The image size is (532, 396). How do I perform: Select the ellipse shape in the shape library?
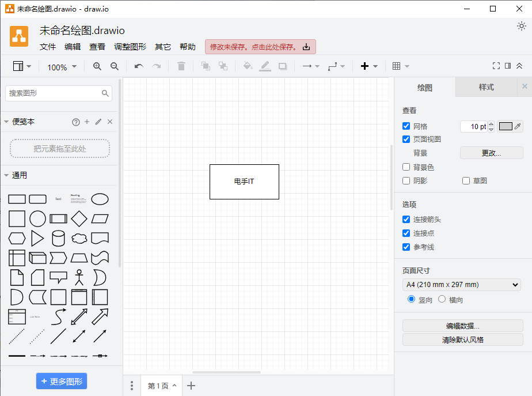pyautogui.click(x=100, y=199)
